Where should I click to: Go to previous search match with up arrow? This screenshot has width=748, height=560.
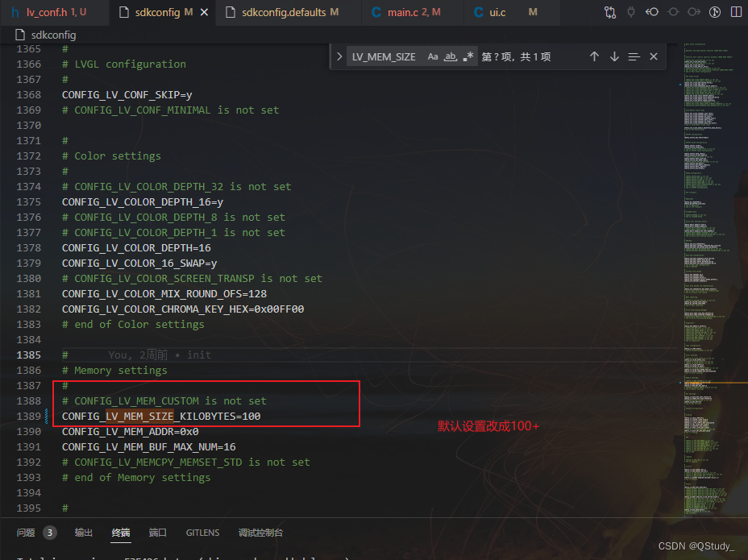(594, 56)
